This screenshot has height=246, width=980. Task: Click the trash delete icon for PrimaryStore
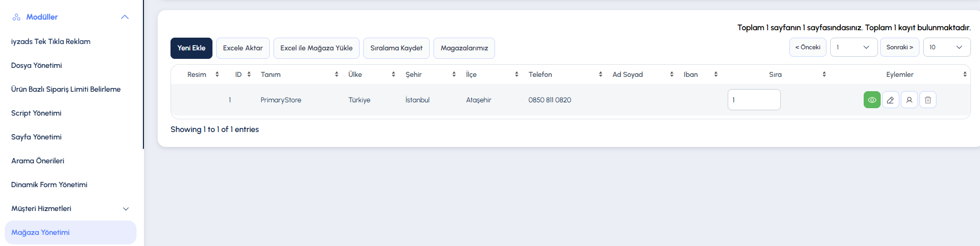(927, 100)
